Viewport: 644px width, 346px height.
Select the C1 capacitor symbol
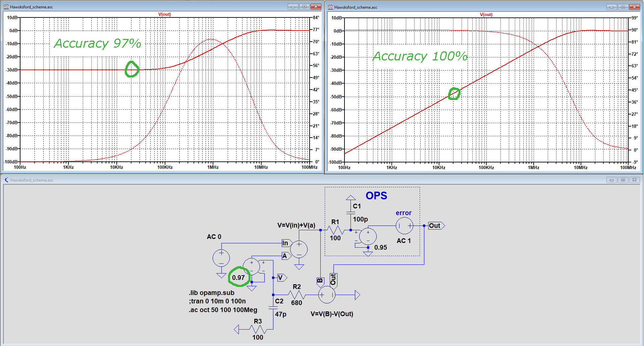(x=351, y=213)
